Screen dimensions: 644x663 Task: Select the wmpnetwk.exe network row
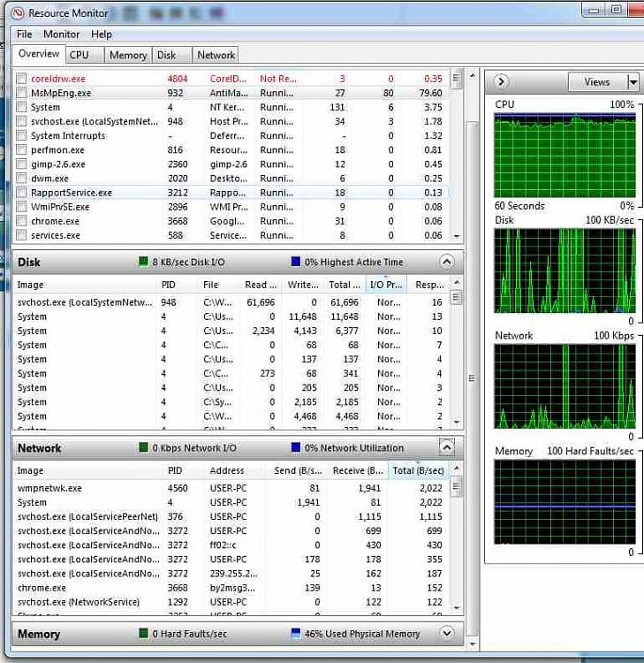[x=231, y=488]
